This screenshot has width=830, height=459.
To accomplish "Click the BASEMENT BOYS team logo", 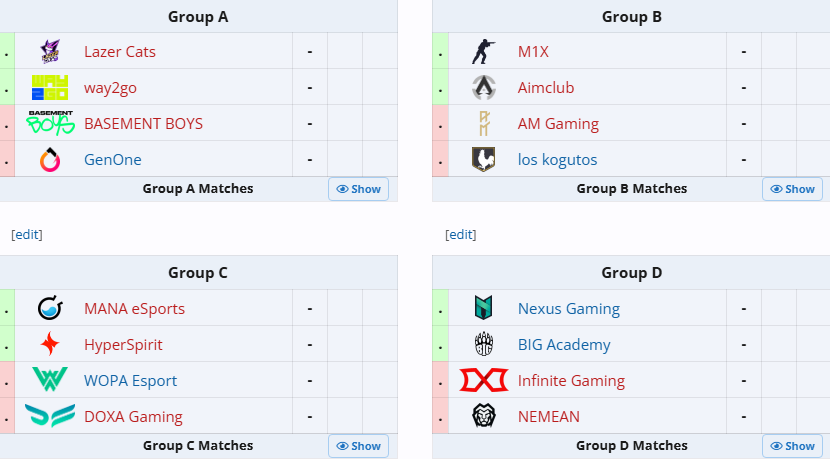I will pyautogui.click(x=50, y=124).
